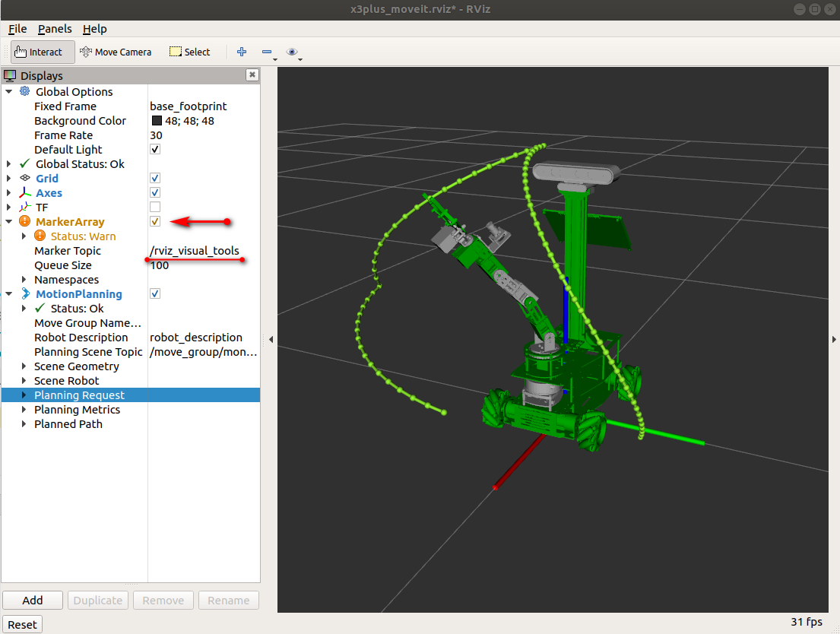Expand the Grid display row

[8, 179]
